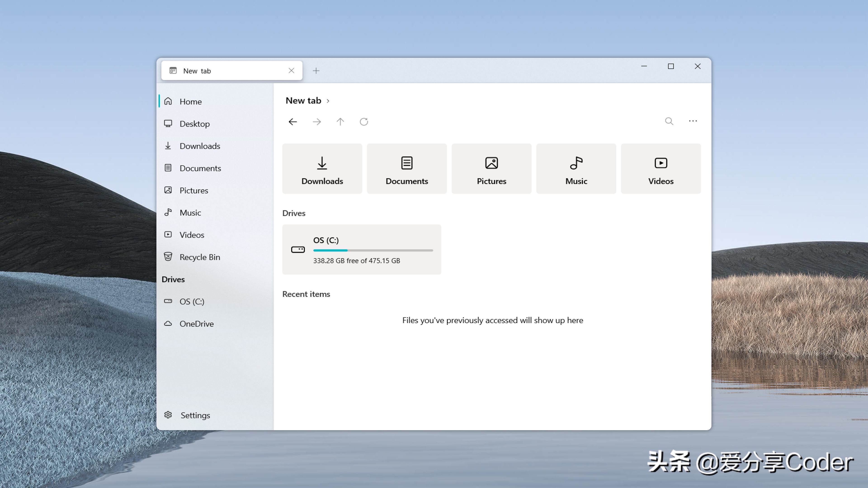868x488 pixels.
Task: Click the Downloads sidebar item
Action: [200, 145]
